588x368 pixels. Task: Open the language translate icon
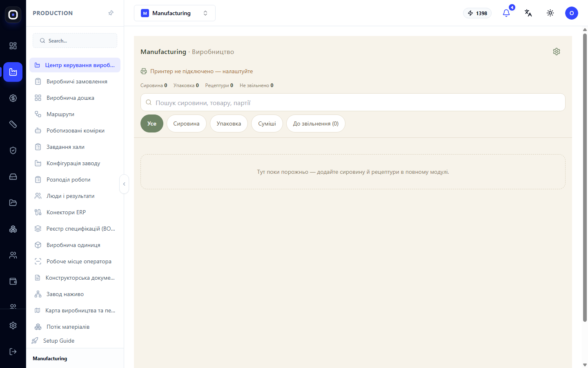click(x=528, y=13)
